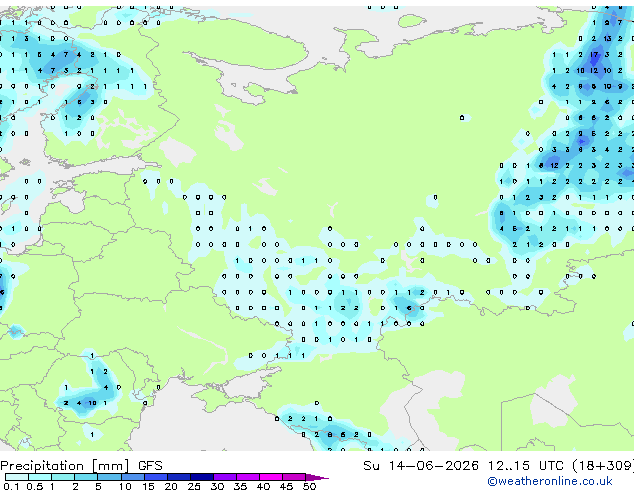The image size is (634, 490).
Task: Pick the 15–20 mm legend swatch
Action: tap(155, 477)
